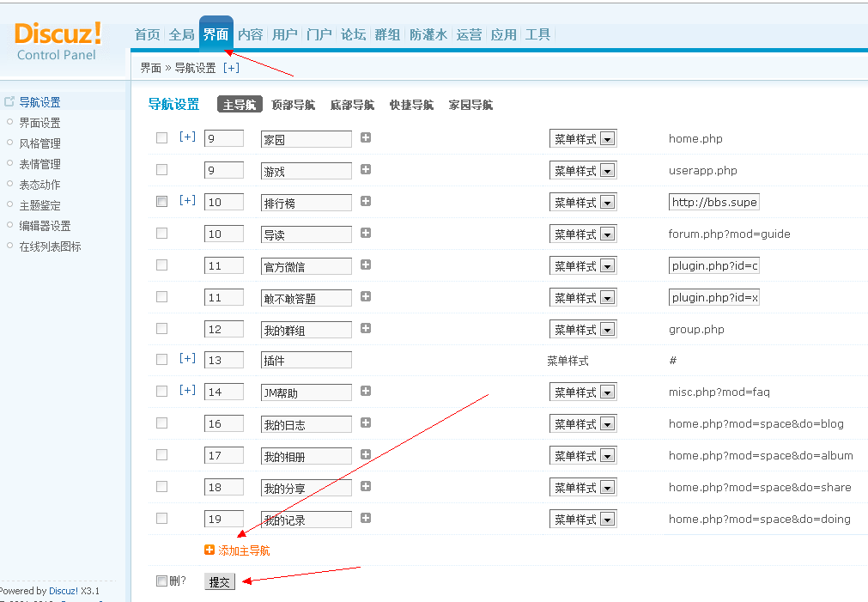Tick the checkbox for the 游戏 row
The image size is (868, 602).
pos(161,169)
